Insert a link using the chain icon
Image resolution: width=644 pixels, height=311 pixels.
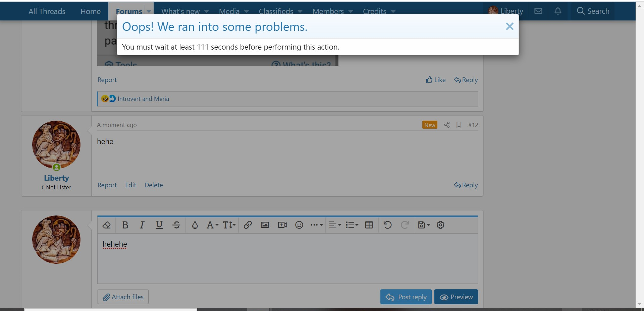click(248, 225)
